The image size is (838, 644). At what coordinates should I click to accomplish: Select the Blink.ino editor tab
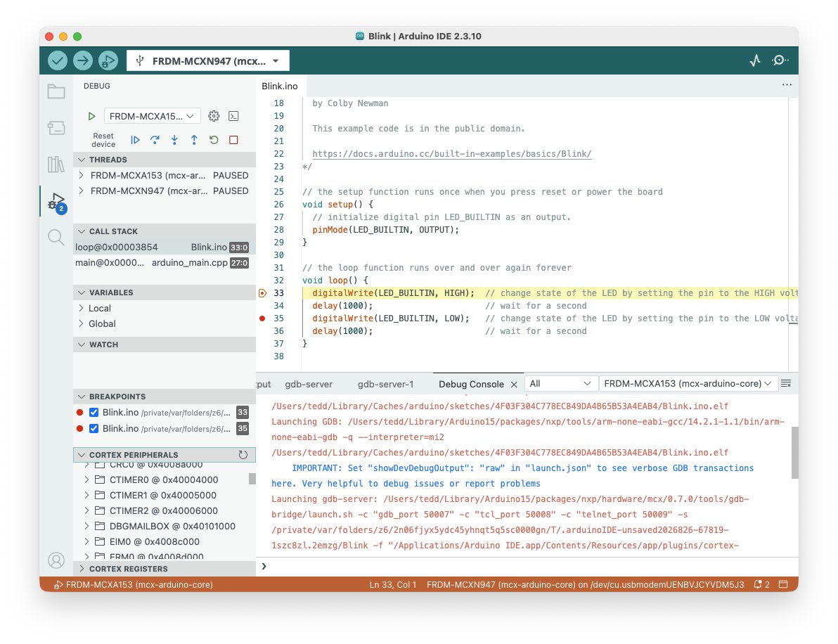tap(280, 86)
